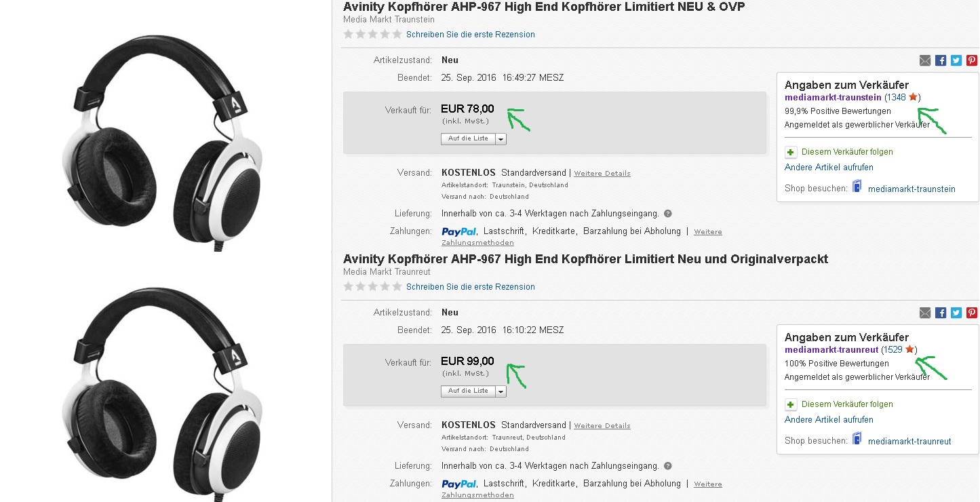Viewport: 980px width, 502px height.
Task: Share Traunstein listing via email icon
Action: pos(925,60)
